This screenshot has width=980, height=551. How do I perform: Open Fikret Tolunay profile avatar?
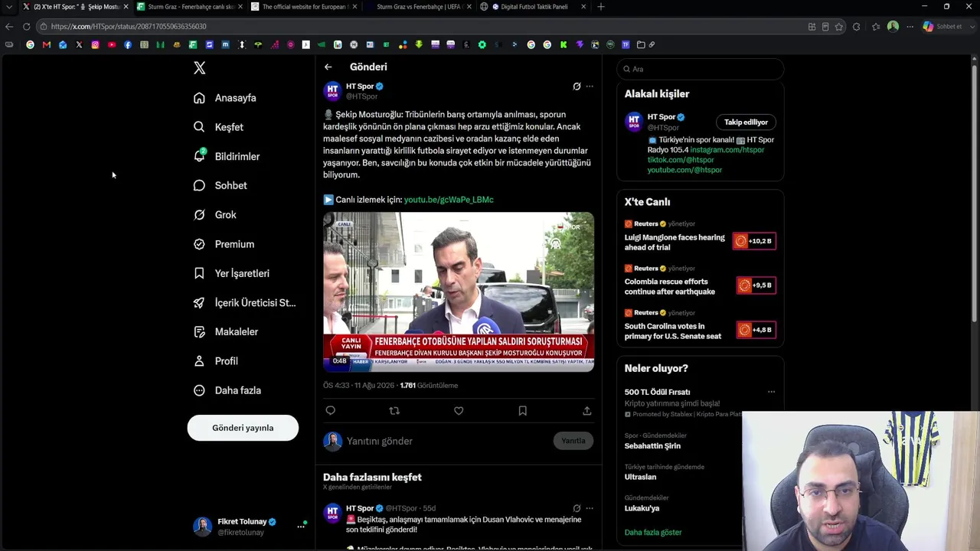point(202,527)
